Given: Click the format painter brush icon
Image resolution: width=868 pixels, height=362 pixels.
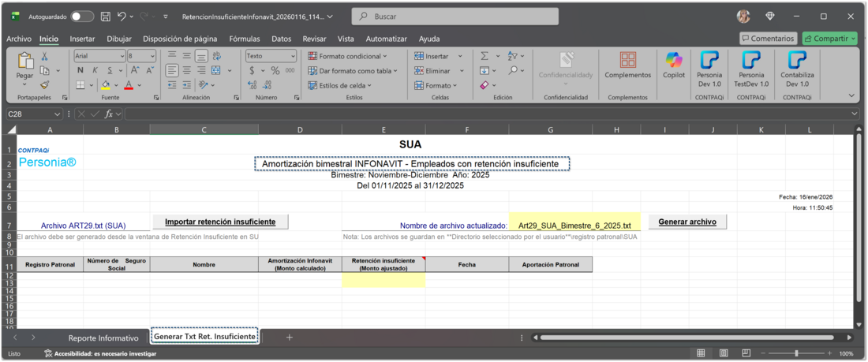Looking at the screenshot, I should point(45,85).
